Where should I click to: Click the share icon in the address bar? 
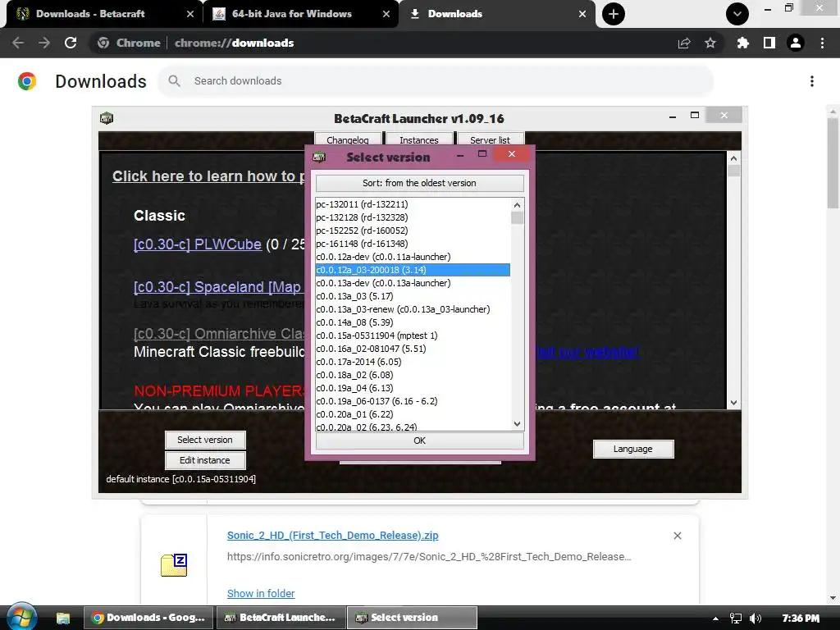(684, 43)
